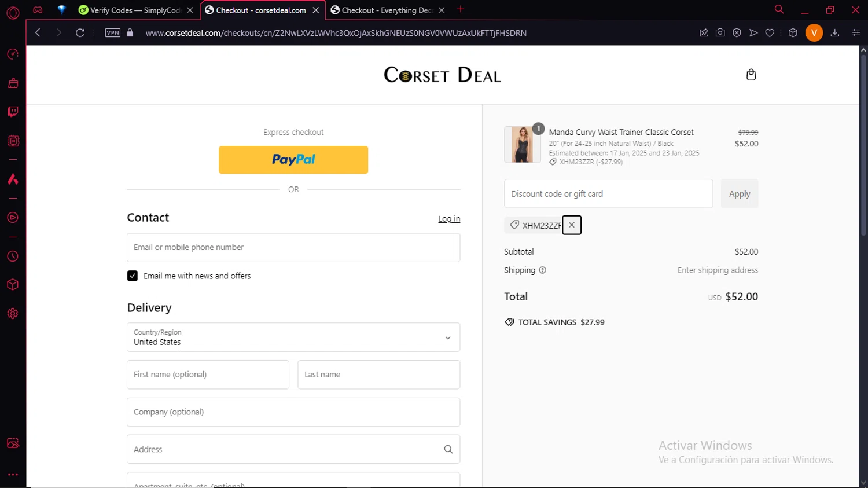Click the orange V profile avatar
This screenshot has width=868, height=488.
point(814,33)
